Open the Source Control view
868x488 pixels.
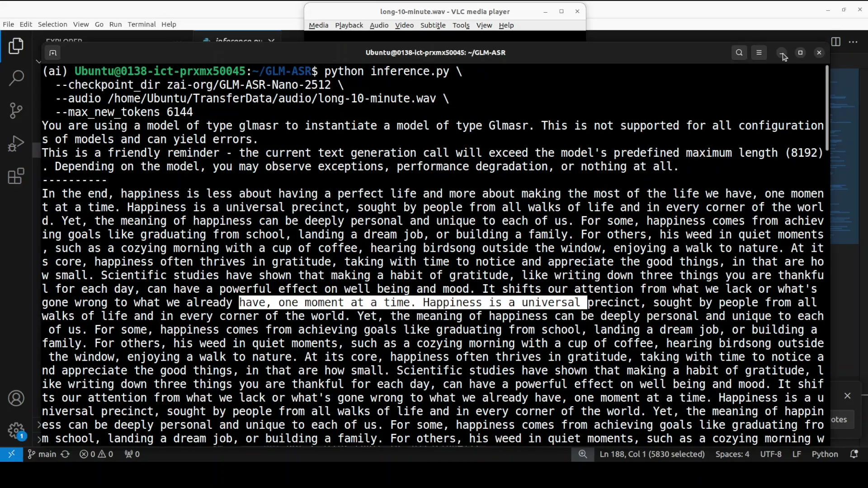point(16,111)
